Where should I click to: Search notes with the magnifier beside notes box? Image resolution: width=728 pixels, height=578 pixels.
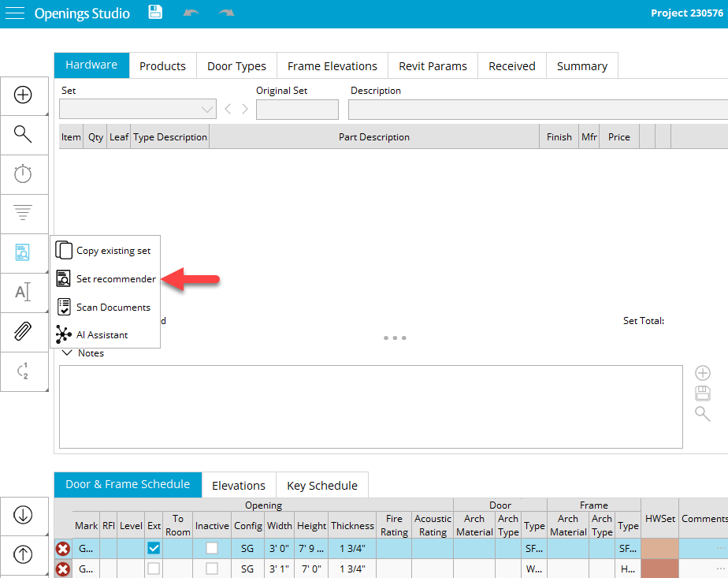[x=703, y=413]
